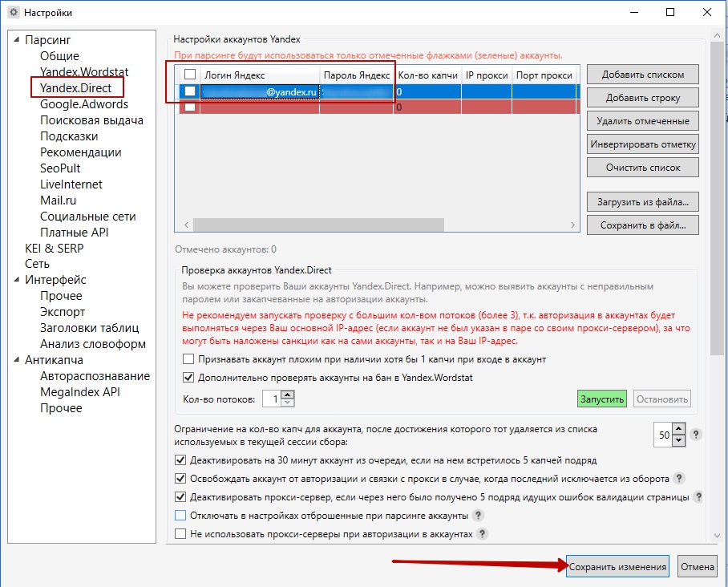
Task: Decrease captcha limit 50 with down arrow
Action: pyautogui.click(x=679, y=440)
